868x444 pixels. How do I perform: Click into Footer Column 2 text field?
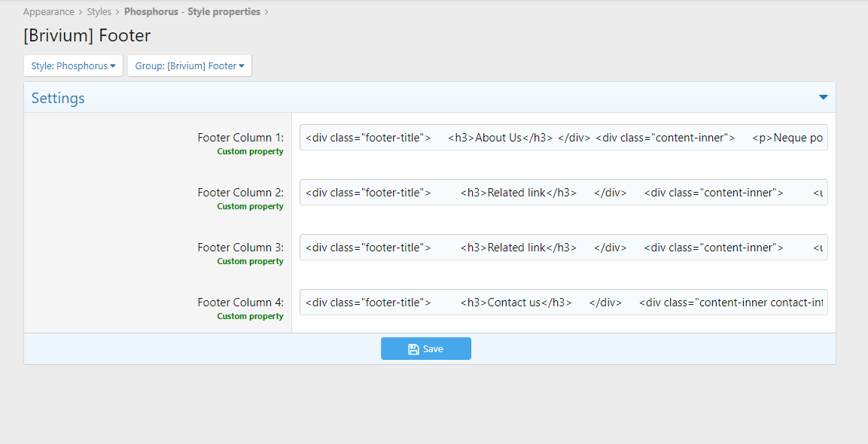click(x=563, y=193)
